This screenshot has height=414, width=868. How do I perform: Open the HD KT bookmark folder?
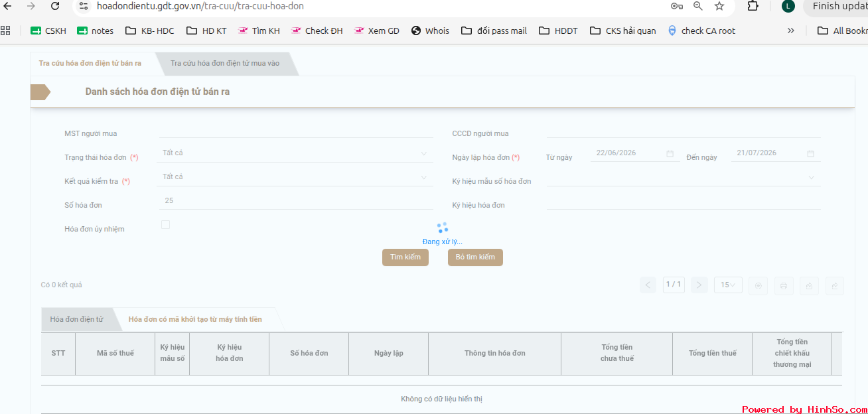[206, 31]
